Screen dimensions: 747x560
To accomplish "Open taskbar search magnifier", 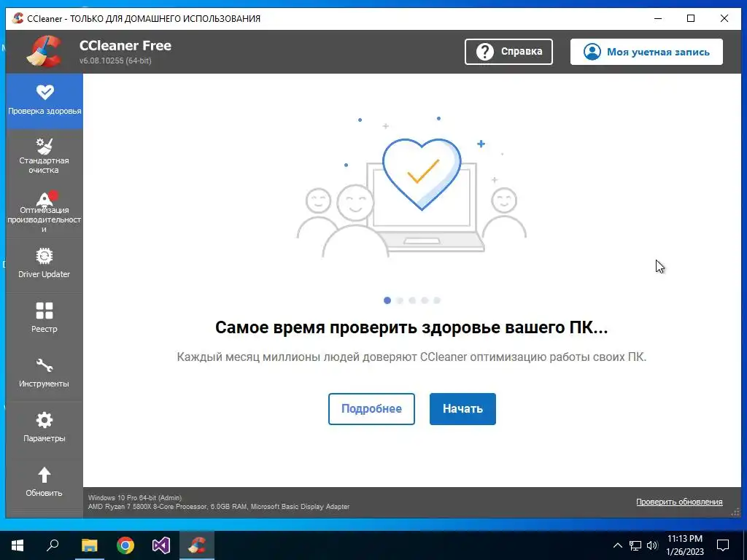I will (53, 545).
